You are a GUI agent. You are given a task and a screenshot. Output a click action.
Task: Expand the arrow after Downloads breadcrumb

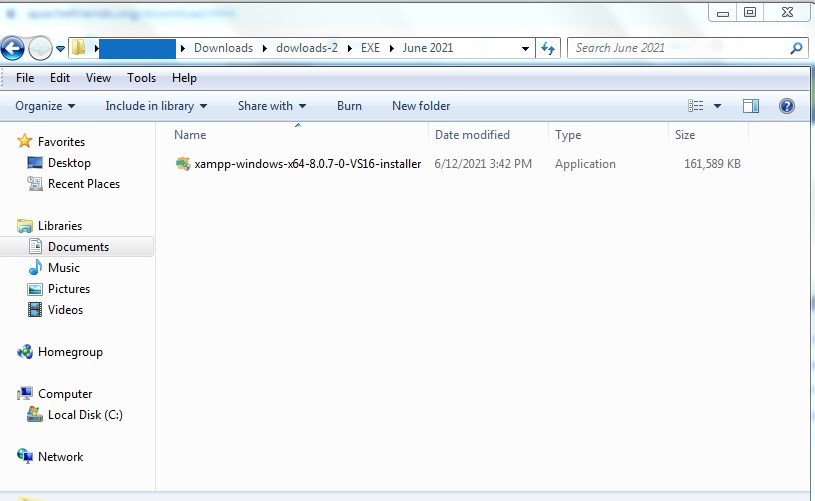coord(265,48)
